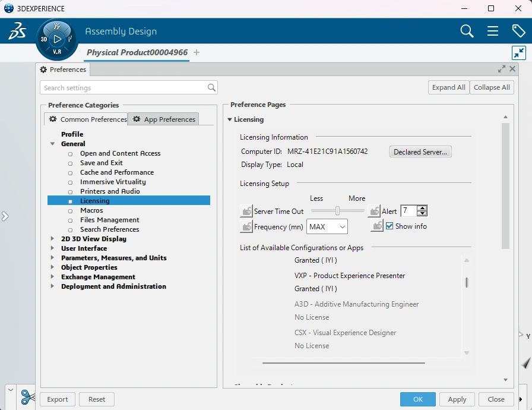Click lock icon beside Show info
This screenshot has height=410, width=532.
point(376,225)
